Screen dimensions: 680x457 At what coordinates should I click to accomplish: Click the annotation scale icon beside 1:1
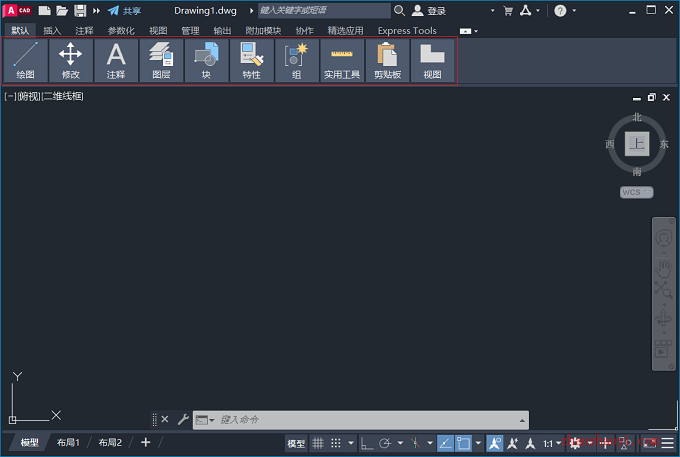(530, 443)
